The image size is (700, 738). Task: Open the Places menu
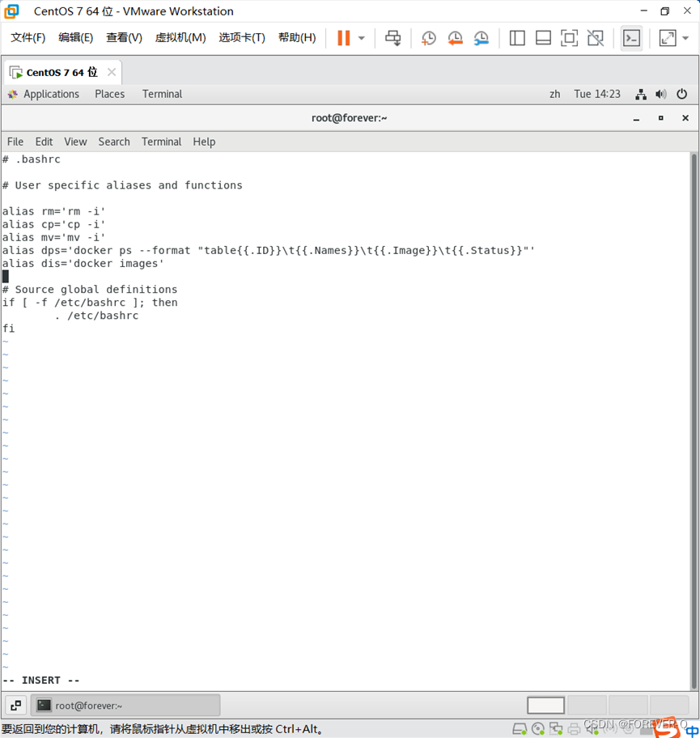110,94
